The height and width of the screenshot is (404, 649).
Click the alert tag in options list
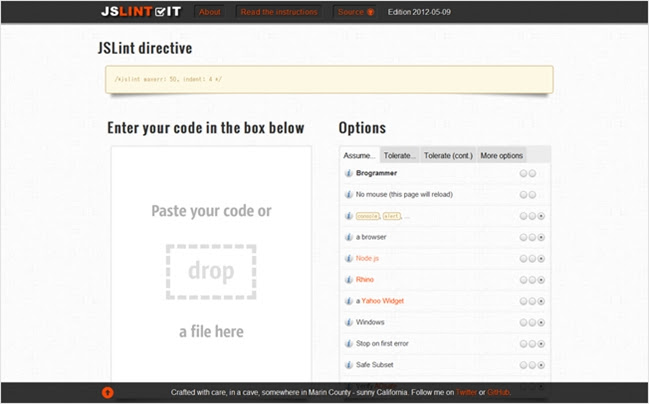click(x=392, y=216)
